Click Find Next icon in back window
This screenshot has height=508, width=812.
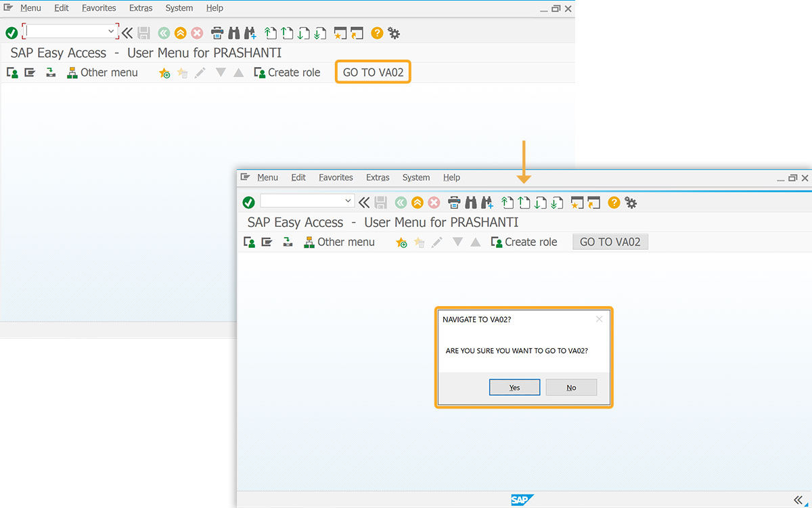[250, 33]
